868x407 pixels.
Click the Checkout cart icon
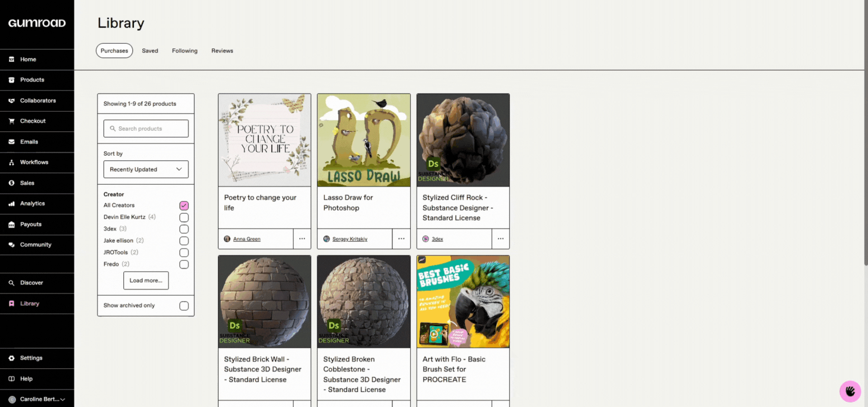pos(12,121)
